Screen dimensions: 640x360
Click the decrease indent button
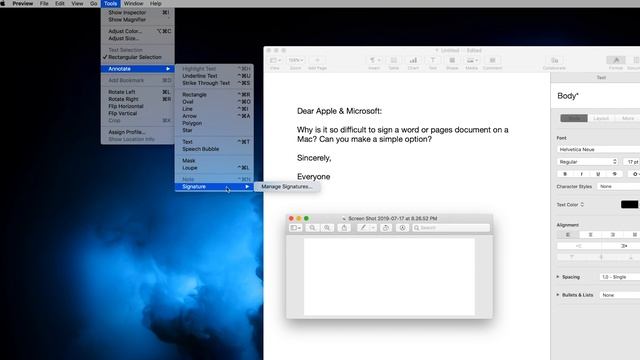[579, 246]
